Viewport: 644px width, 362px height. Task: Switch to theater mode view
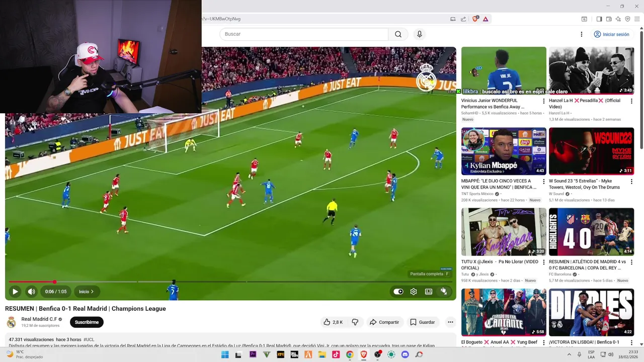(429, 292)
